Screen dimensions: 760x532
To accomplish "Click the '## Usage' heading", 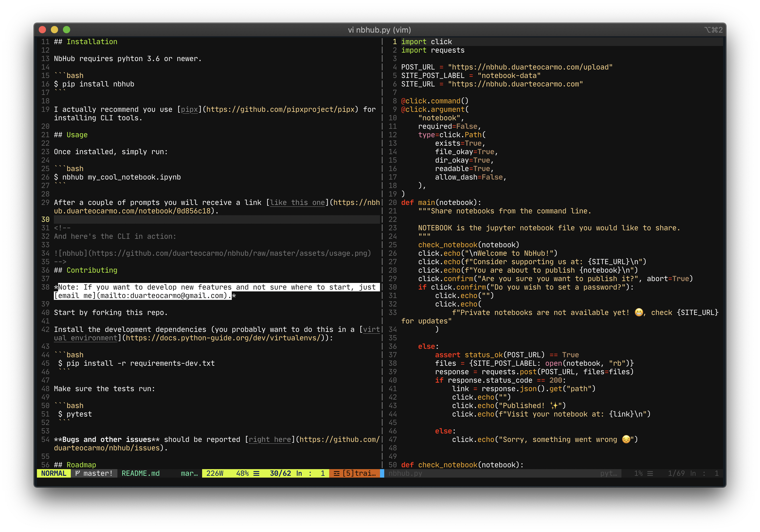I will [71, 135].
